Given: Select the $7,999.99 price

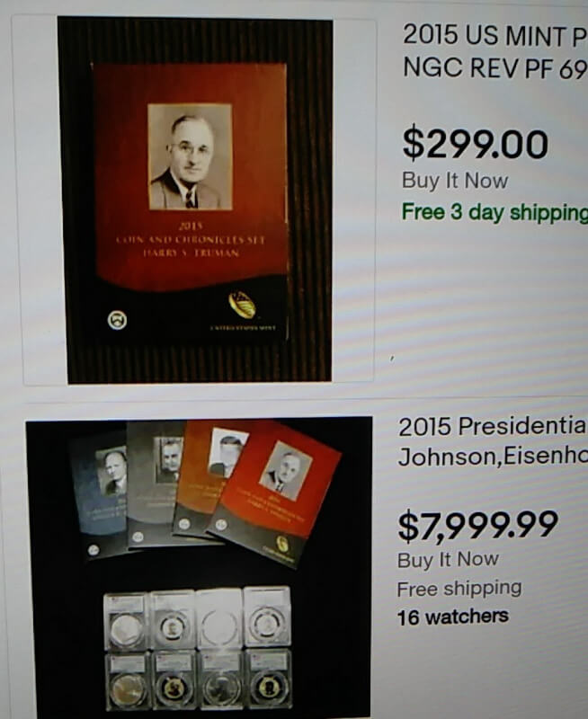Looking at the screenshot, I should (477, 525).
